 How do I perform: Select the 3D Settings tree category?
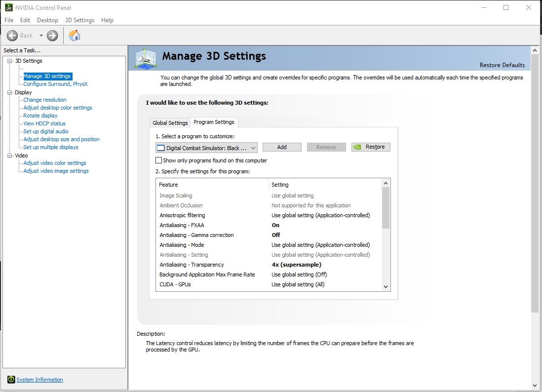click(x=29, y=61)
